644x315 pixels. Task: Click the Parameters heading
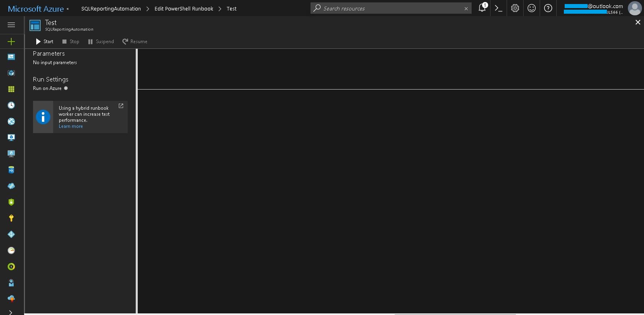pyautogui.click(x=49, y=54)
